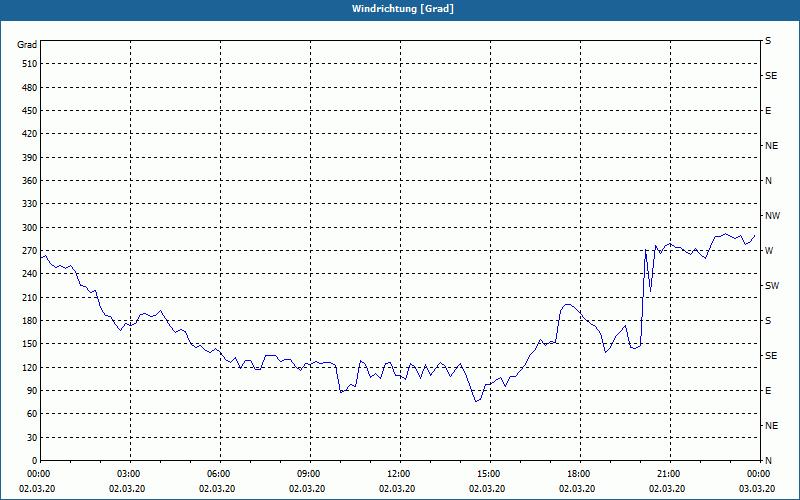Click the chart title "Windrichtung [Grad]"

[x=403, y=9]
